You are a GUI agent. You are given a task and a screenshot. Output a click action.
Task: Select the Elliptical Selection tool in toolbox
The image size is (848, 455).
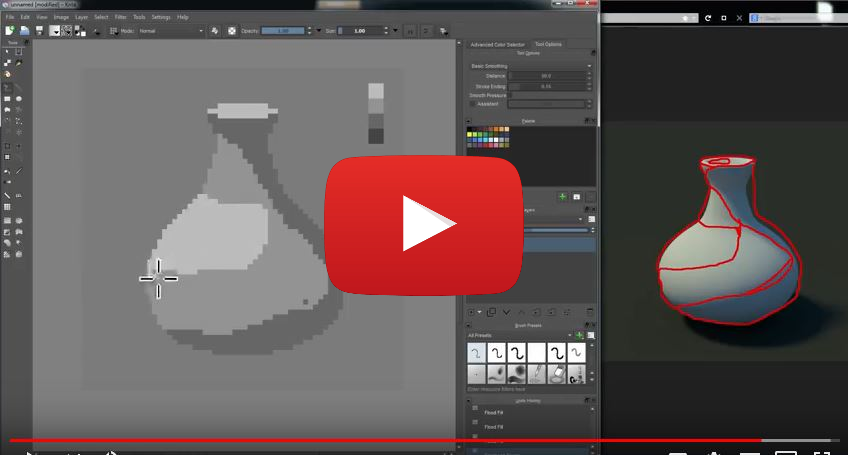pyautogui.click(x=19, y=221)
